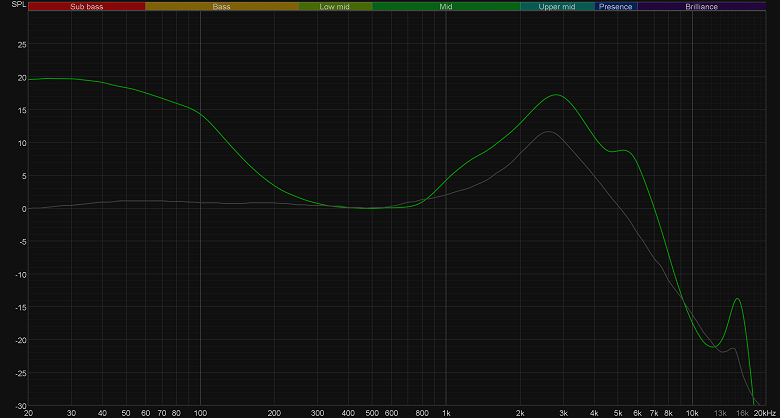The height and width of the screenshot is (418, 780).
Task: Click the 1k frequency axis label
Action: coord(446,413)
